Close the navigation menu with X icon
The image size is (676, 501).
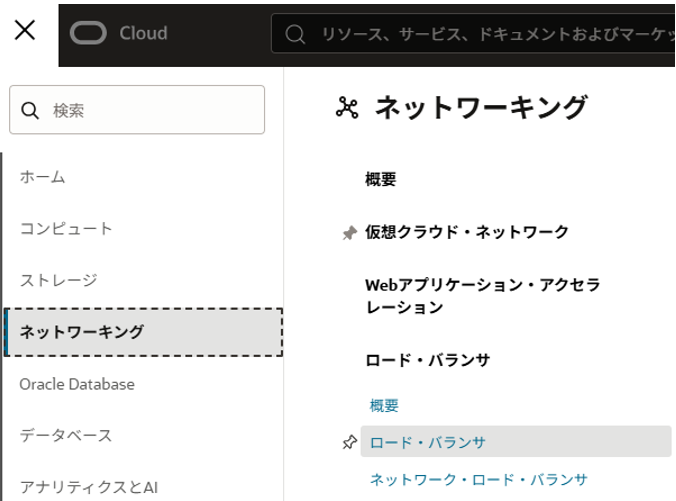25,31
